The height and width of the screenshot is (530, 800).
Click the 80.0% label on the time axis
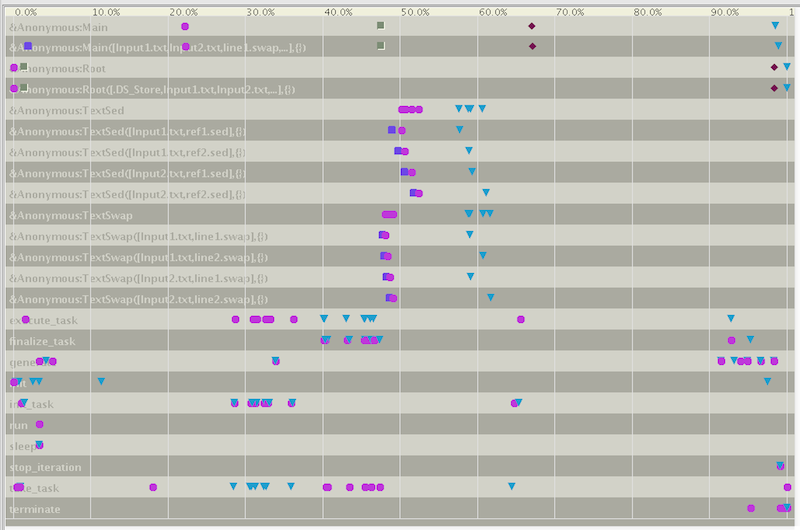(648, 12)
